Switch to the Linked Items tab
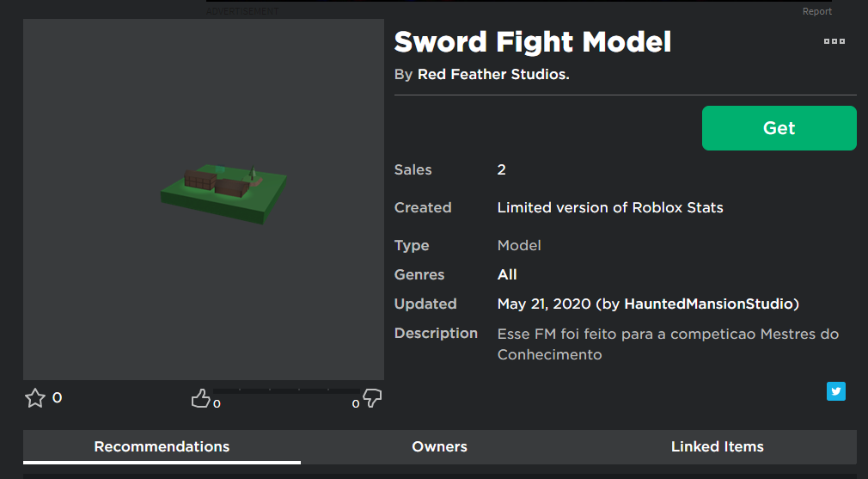Image resolution: width=868 pixels, height=479 pixels. [x=718, y=447]
